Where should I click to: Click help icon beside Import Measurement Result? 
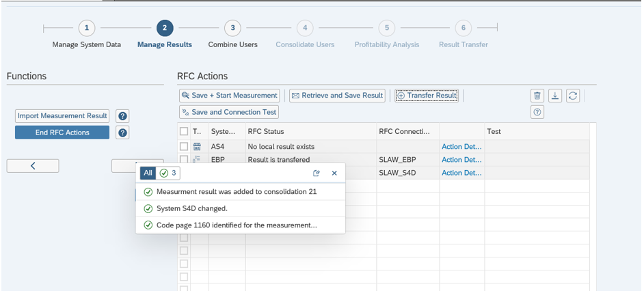(x=122, y=116)
